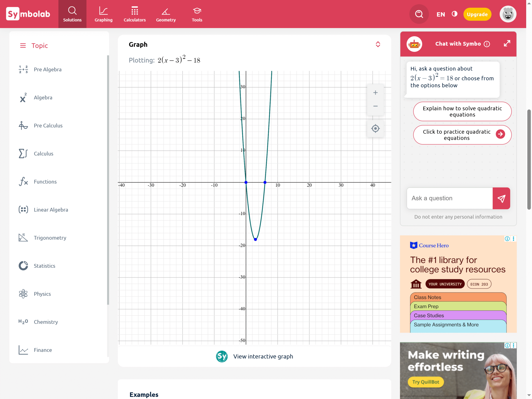Open the Pre Algebra topic label
532x399 pixels.
(48, 69)
